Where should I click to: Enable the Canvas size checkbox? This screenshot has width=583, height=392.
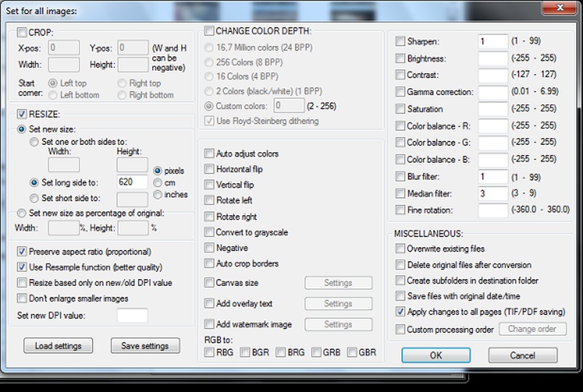[x=209, y=283]
